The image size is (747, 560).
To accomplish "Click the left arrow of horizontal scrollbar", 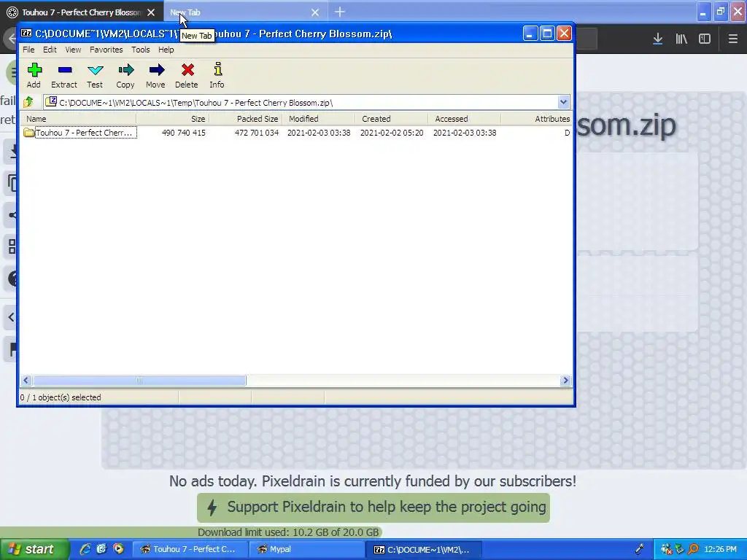I will (26, 381).
